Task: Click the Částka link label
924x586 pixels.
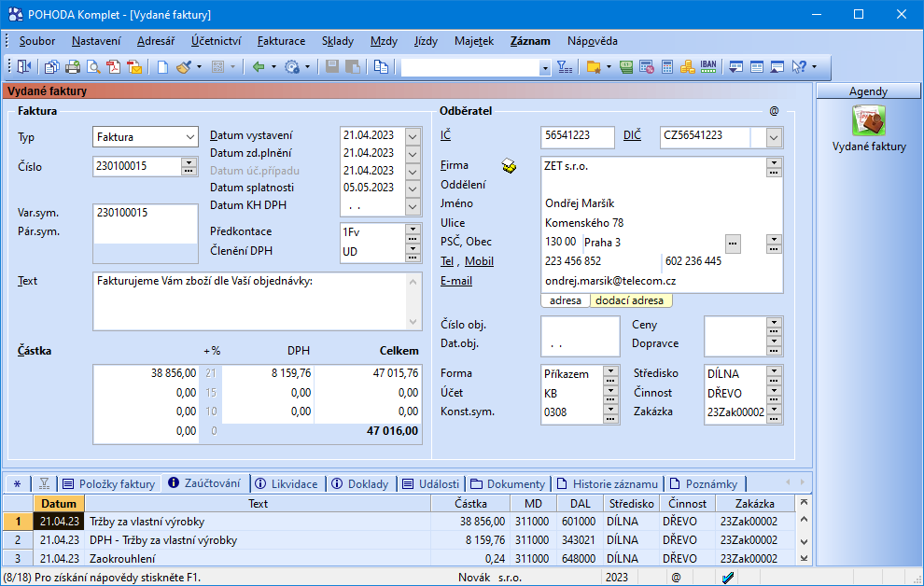Action: (x=35, y=351)
